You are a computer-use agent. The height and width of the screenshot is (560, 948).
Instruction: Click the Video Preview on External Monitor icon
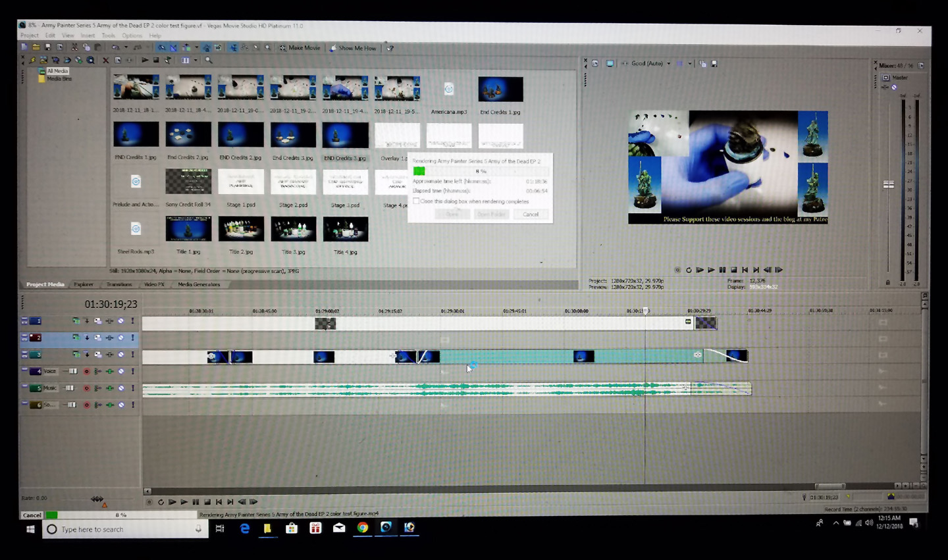pyautogui.click(x=610, y=64)
